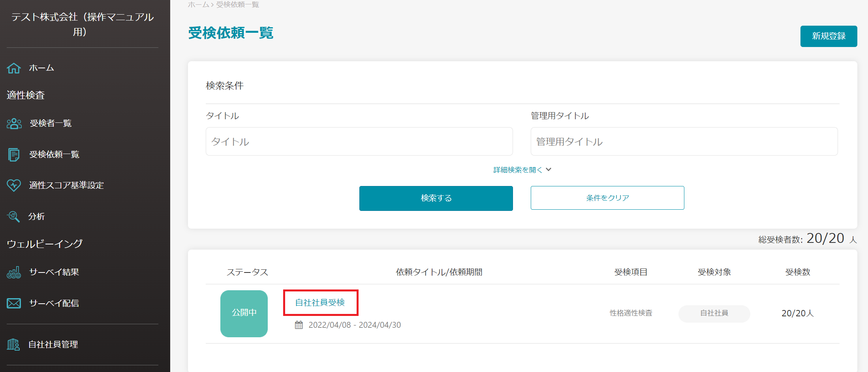This screenshot has height=372, width=868.
Task: Click the exam request list document icon
Action: (x=14, y=154)
